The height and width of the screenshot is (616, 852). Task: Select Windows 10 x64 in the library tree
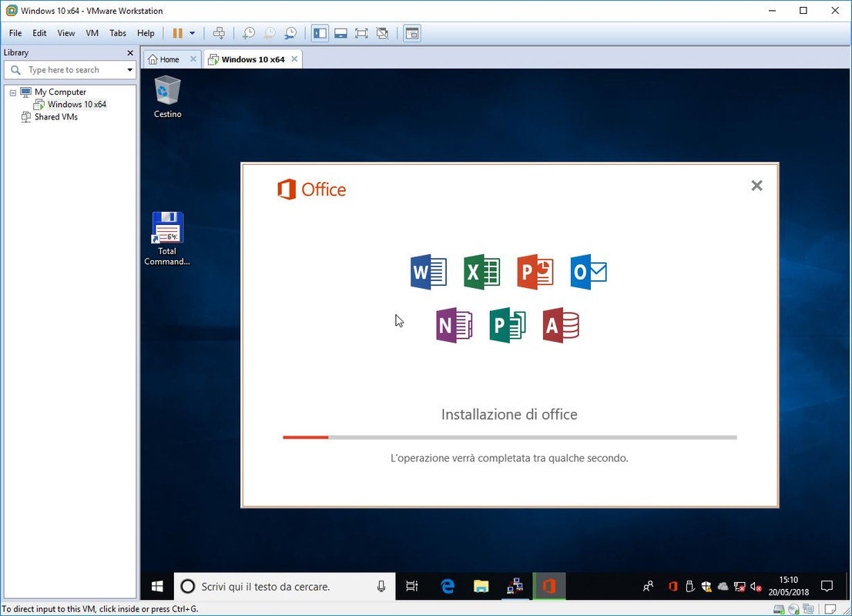click(76, 104)
